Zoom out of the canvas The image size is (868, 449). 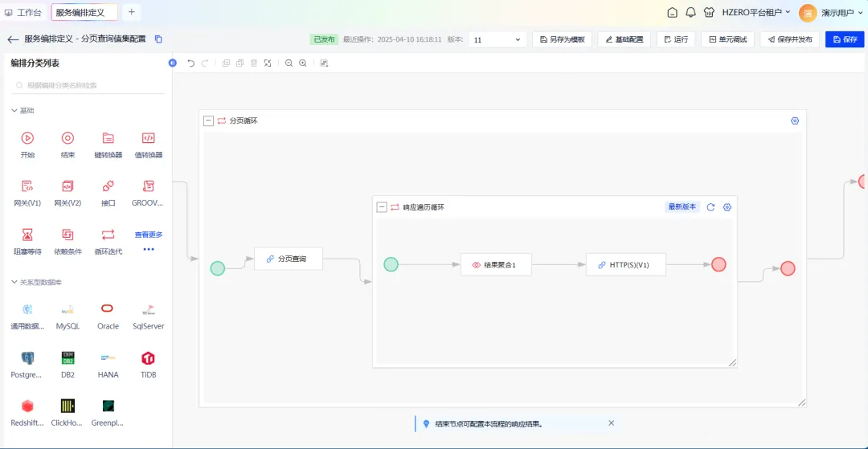[x=289, y=63]
